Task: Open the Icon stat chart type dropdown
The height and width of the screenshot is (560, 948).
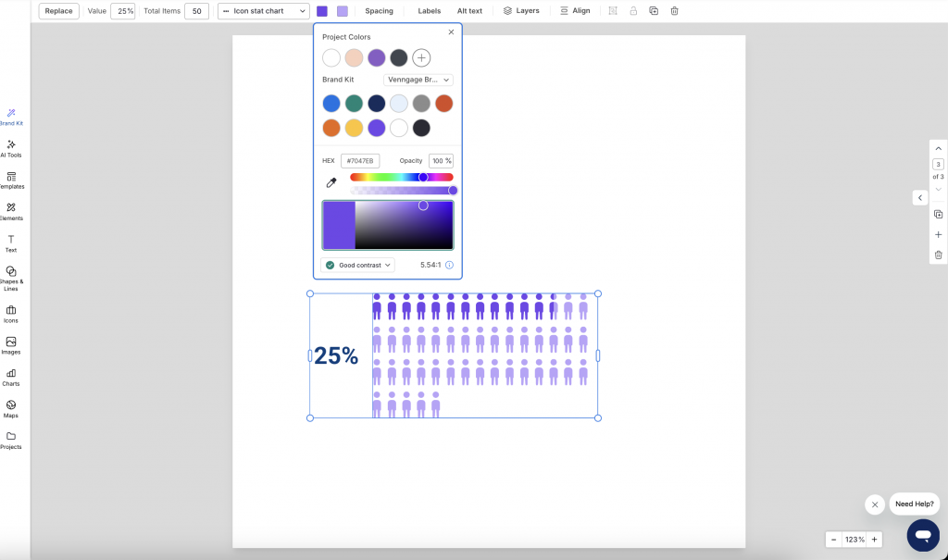Action: [263, 10]
